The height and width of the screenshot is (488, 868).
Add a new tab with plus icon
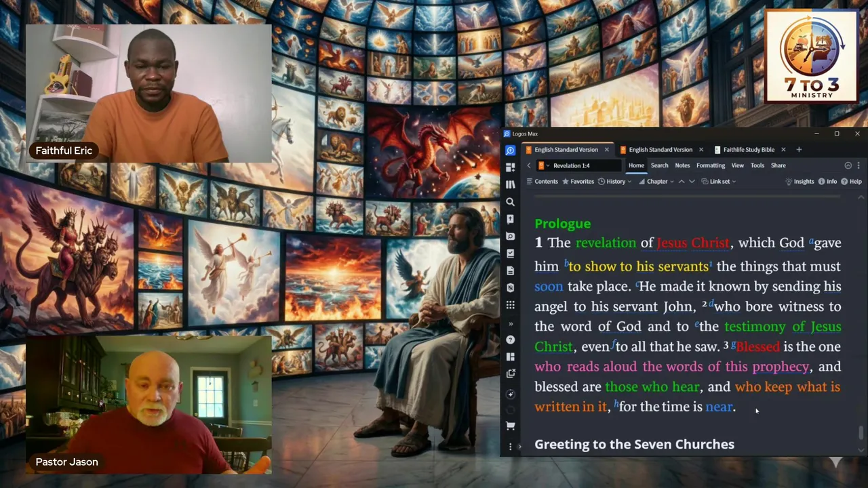pos(799,150)
